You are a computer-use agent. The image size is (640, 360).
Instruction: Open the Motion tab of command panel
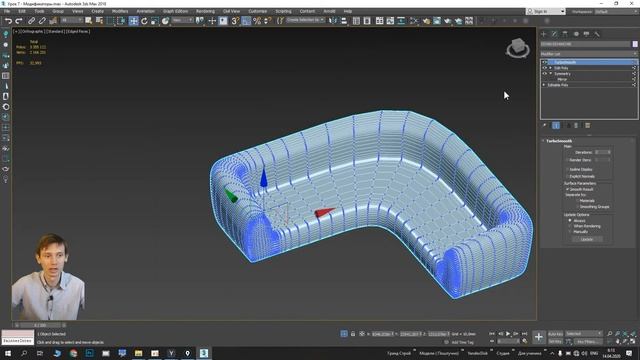(576, 34)
